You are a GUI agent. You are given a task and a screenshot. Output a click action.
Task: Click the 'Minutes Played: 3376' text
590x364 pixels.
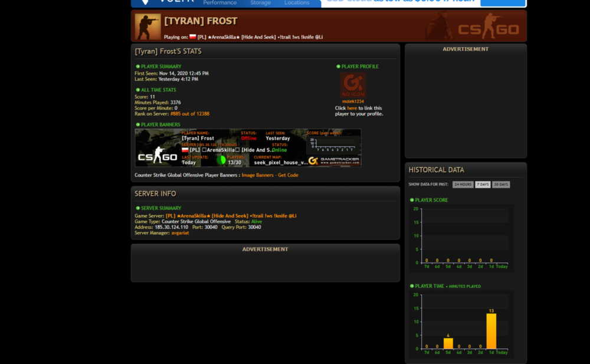point(158,103)
